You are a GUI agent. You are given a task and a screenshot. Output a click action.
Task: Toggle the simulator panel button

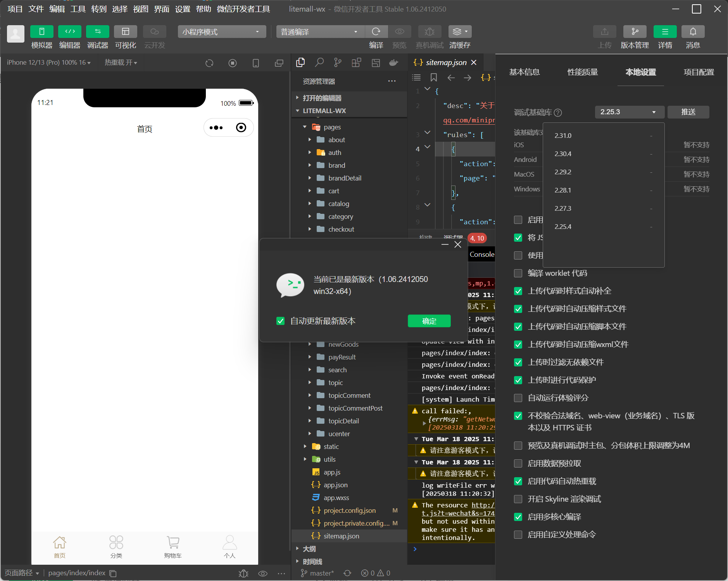tap(41, 31)
